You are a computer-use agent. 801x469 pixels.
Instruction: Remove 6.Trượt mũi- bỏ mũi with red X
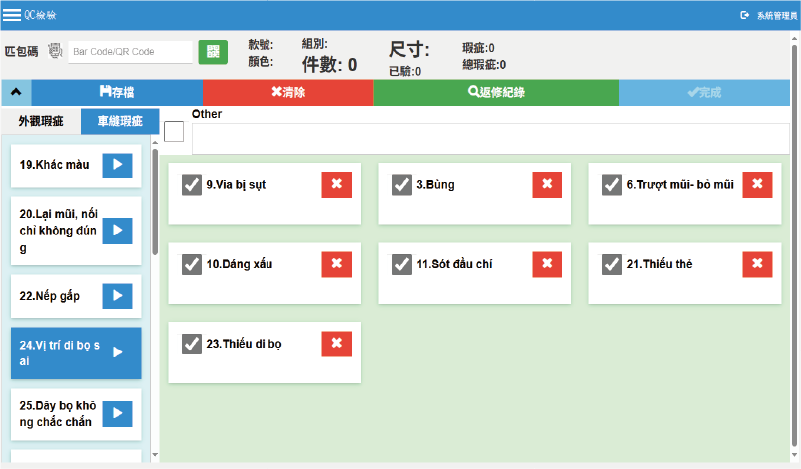click(x=757, y=184)
